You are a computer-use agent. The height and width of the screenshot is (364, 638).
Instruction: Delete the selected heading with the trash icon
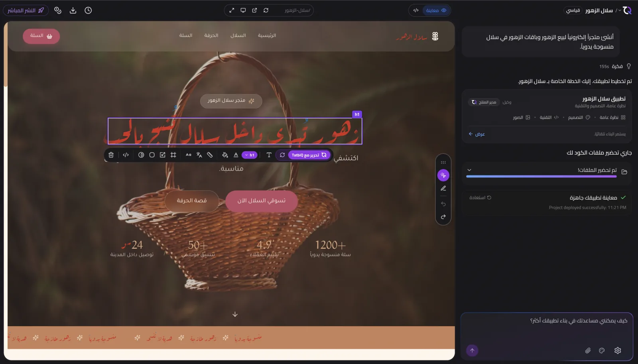click(x=111, y=155)
